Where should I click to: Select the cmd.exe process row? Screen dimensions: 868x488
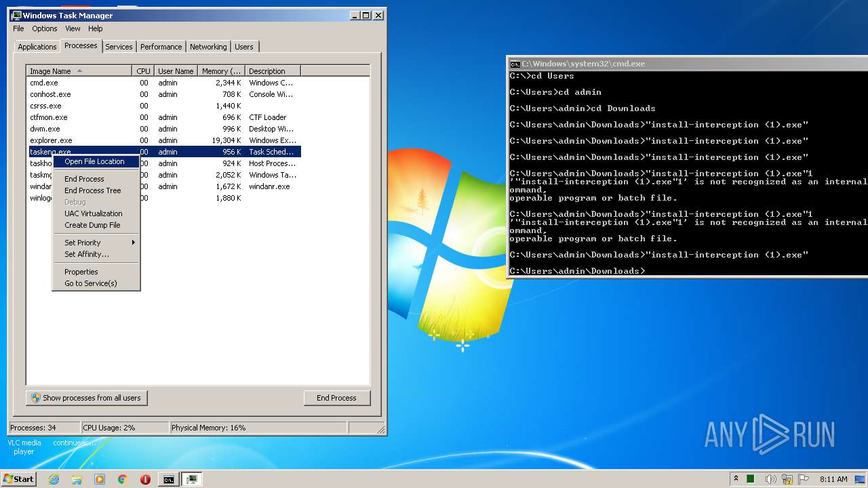[x=163, y=83]
